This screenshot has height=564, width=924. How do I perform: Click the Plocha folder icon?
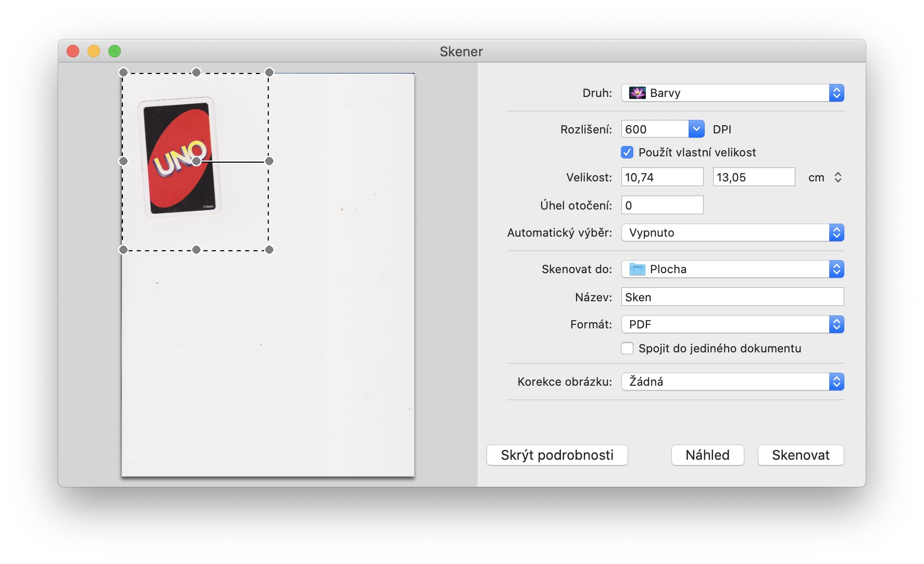pyautogui.click(x=637, y=269)
